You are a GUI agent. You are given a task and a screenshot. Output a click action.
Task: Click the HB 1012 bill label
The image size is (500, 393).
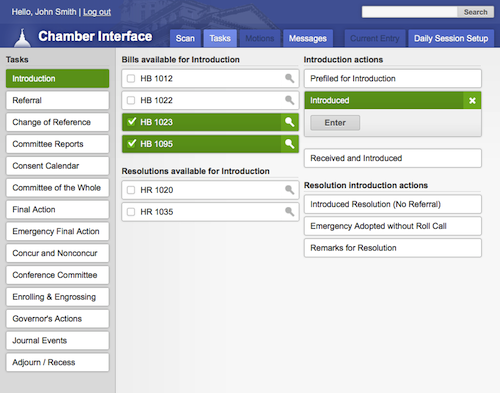(156, 78)
